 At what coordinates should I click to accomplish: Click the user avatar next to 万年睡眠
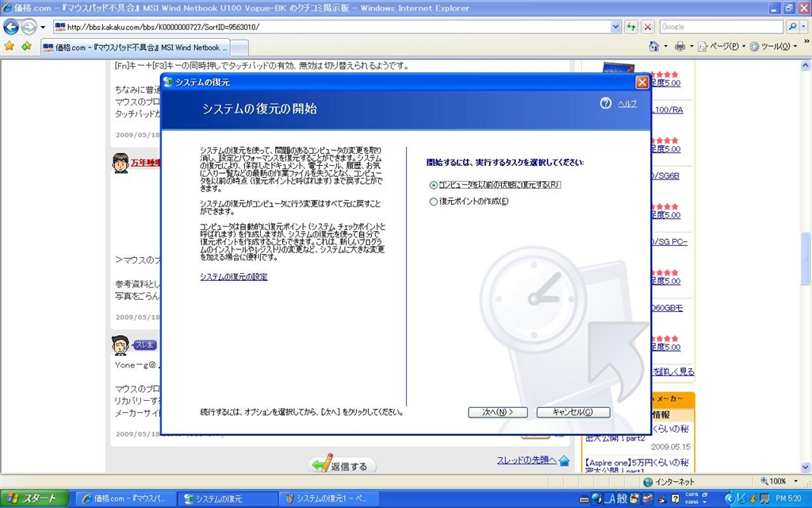coord(121,163)
